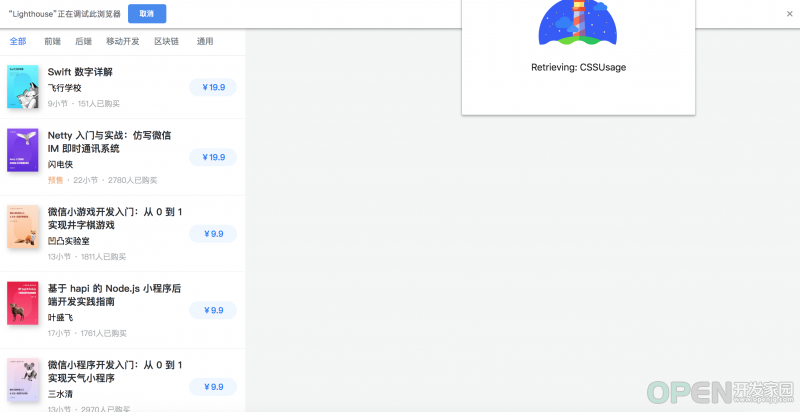Open 微信小游戏开发入门 book cover
800x412 pixels.
click(x=23, y=226)
